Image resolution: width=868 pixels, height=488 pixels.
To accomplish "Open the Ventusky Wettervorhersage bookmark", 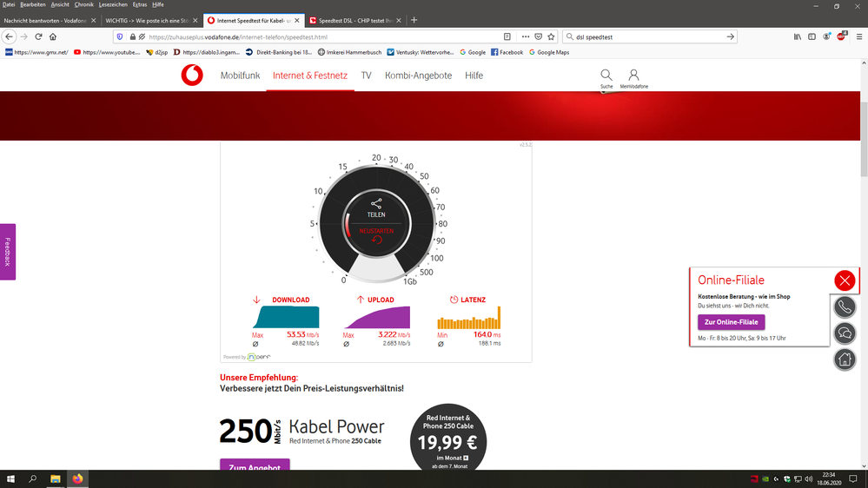I will [421, 52].
